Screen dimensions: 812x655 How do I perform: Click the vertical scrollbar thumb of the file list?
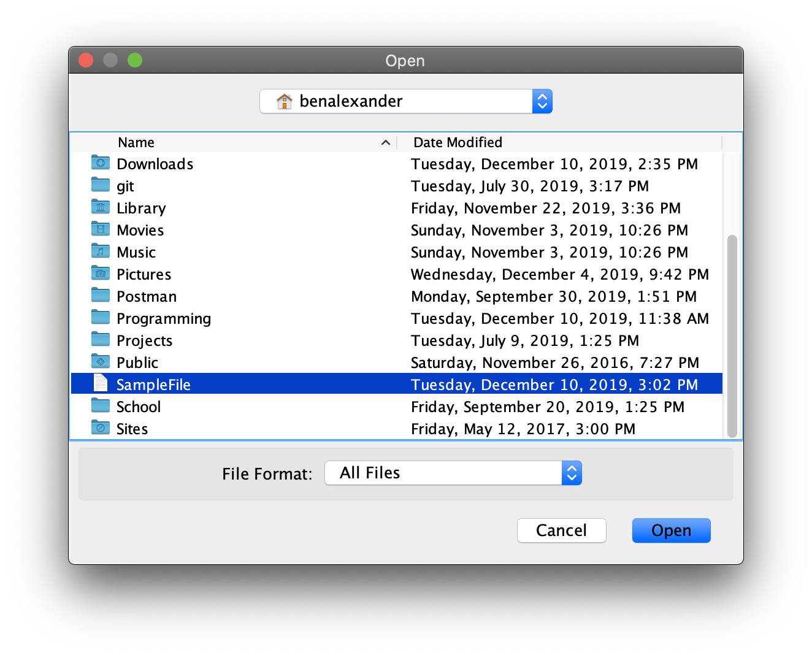732,336
